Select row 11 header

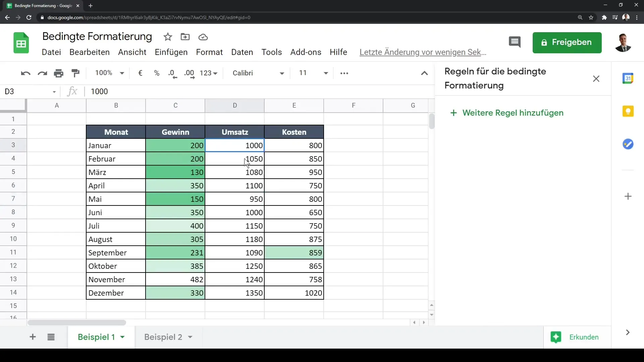13,252
